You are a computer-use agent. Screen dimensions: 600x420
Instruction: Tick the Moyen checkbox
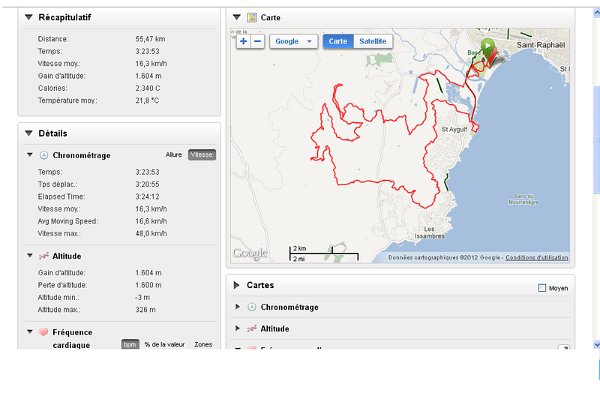click(x=542, y=288)
